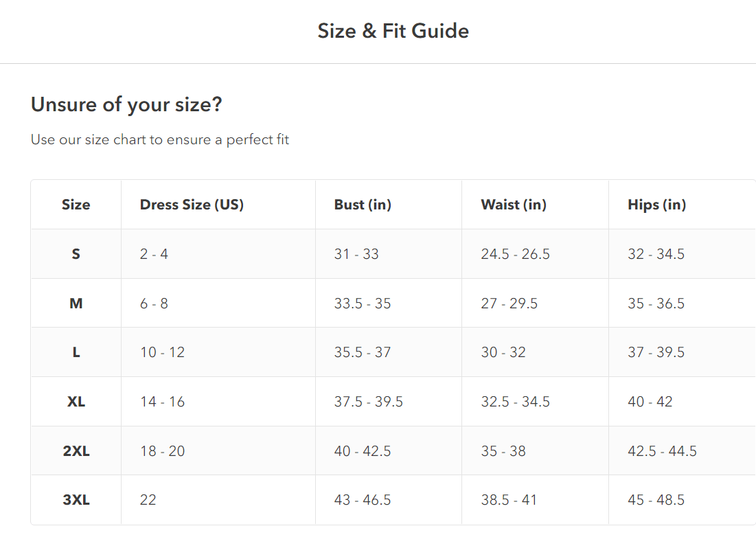Screen dimensions: 756x548
Task: Click the Bust (in) column header
Action: (363, 205)
